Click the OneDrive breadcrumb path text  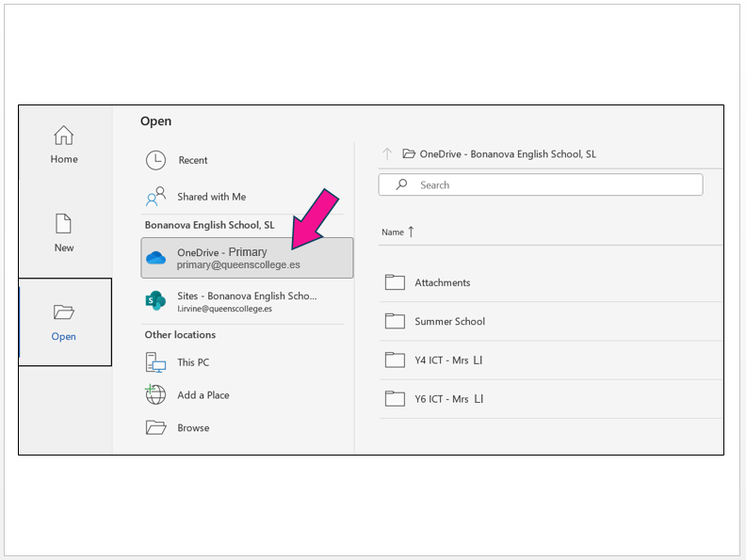click(508, 154)
